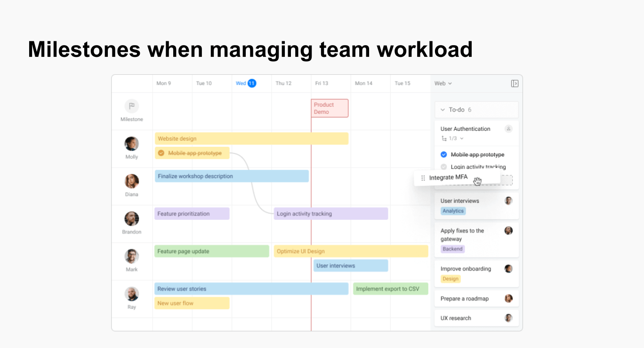Image resolution: width=644 pixels, height=348 pixels.
Task: Click the assignee icon on User Authentication card
Action: click(x=508, y=129)
